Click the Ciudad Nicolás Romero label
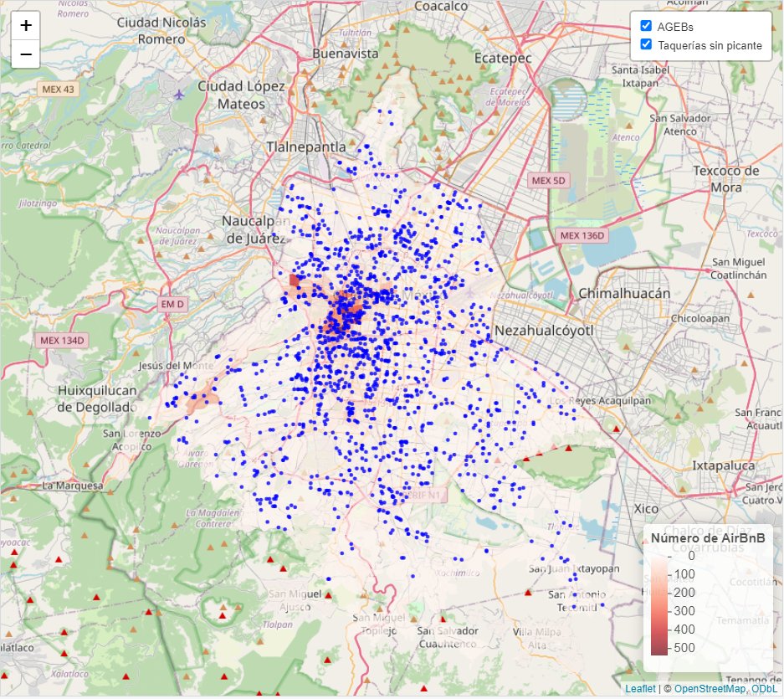Viewport: 784px width, 699px height. [161, 30]
